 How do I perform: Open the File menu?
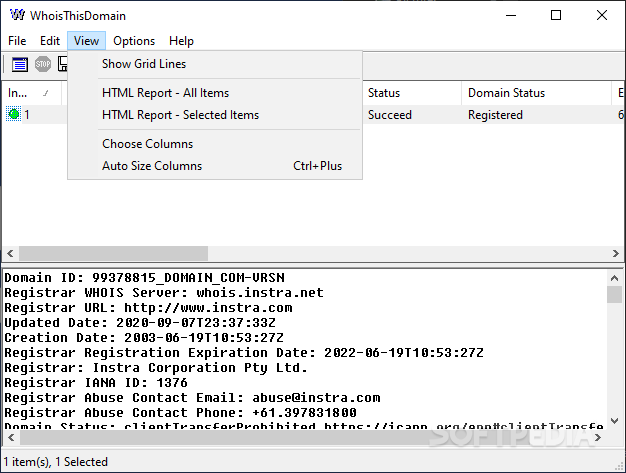pos(17,41)
